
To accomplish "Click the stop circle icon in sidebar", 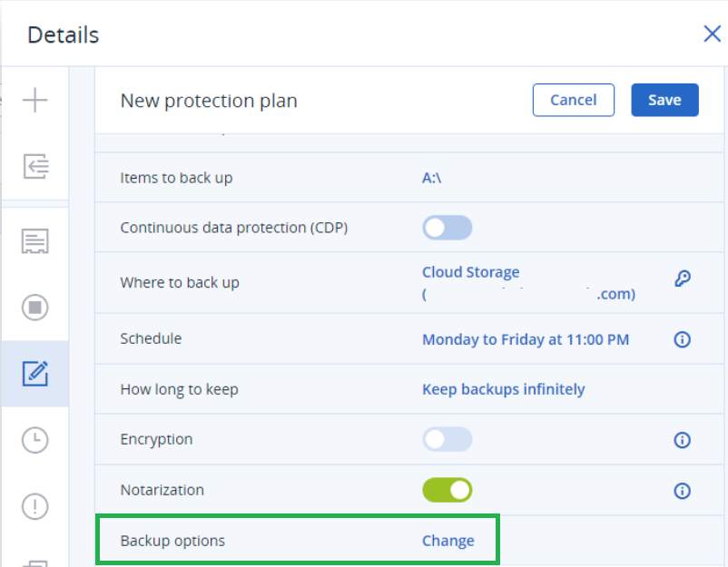I will (34, 308).
